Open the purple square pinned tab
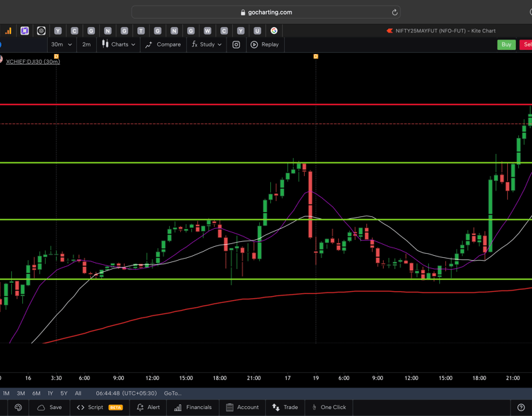Viewport: 532px width, 416px height. coord(24,31)
